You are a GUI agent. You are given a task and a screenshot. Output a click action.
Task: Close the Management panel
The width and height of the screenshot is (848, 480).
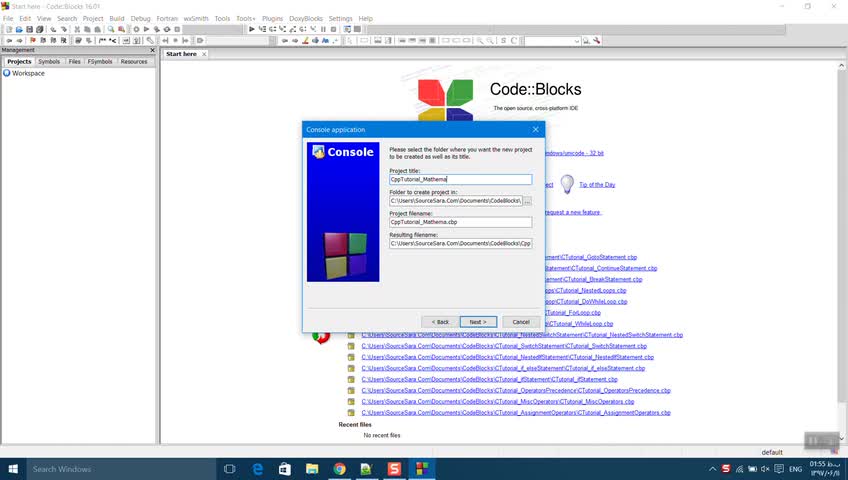152,50
